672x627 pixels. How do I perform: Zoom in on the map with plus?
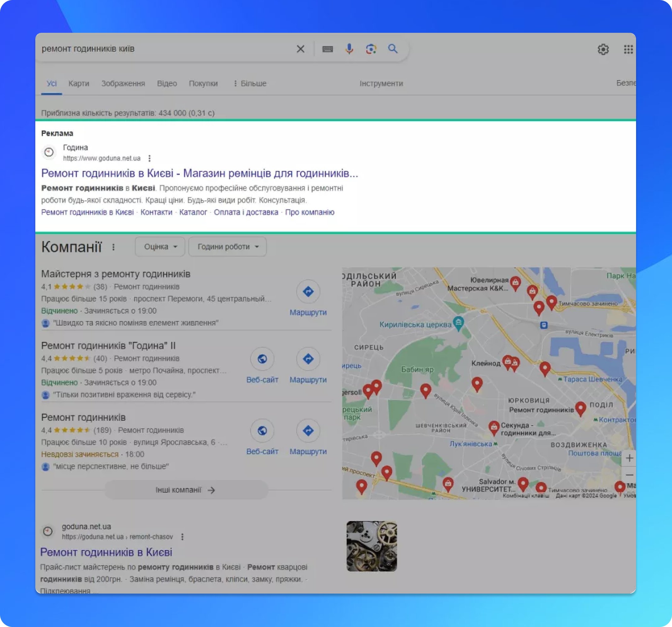tap(629, 458)
